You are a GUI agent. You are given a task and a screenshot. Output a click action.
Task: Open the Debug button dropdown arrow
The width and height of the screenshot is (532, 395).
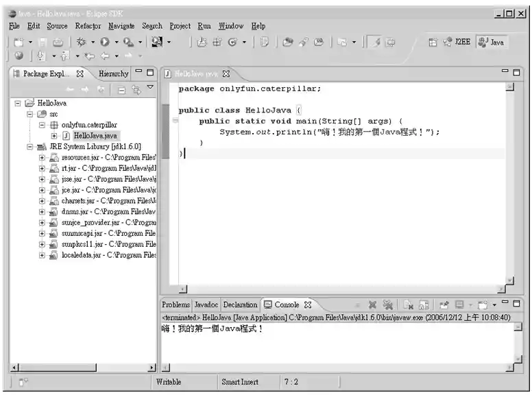pos(93,43)
